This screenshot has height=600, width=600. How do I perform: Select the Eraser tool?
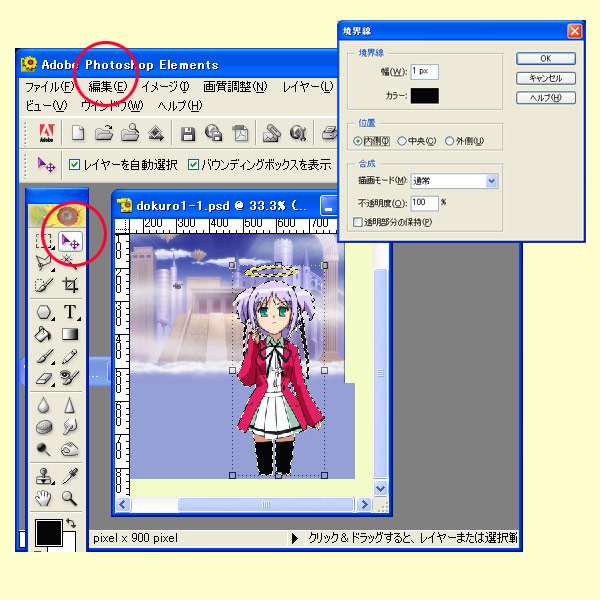[x=44, y=378]
